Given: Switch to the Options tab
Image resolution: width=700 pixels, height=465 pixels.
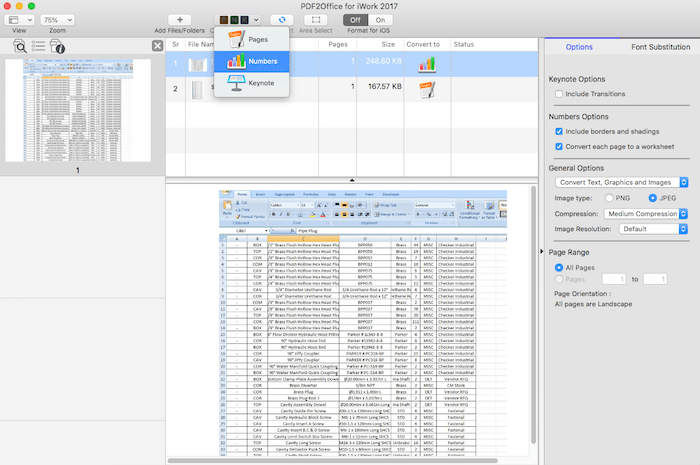Looking at the screenshot, I should (579, 47).
